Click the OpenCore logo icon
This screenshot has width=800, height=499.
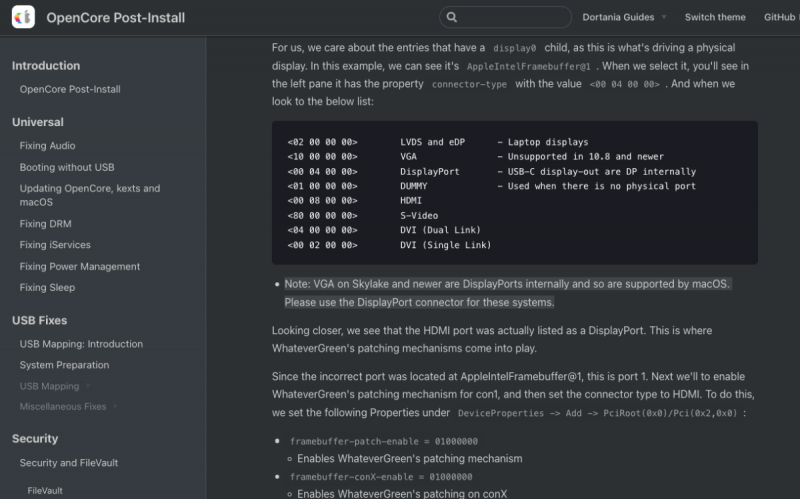[x=23, y=17]
